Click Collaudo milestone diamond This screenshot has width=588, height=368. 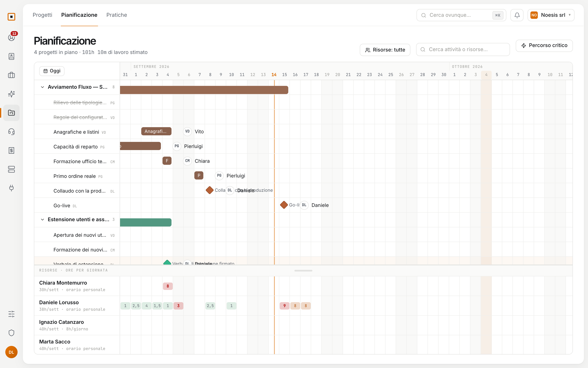[209, 190]
